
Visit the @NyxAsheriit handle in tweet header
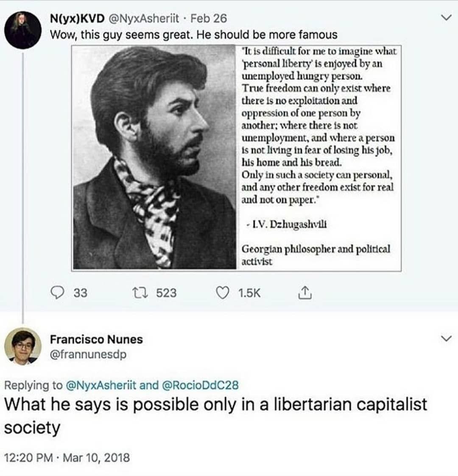click(x=144, y=19)
